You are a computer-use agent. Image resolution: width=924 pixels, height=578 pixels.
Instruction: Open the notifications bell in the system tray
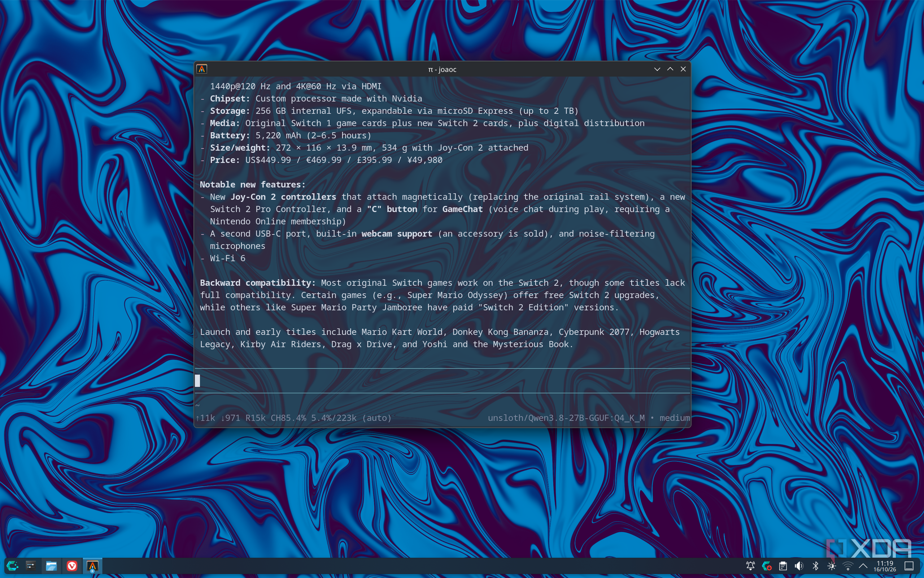[750, 566]
